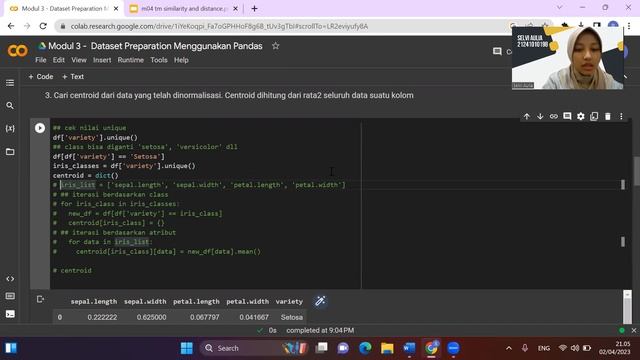The image size is (640, 360).
Task: Delete the cell with trash icon
Action: pyautogui.click(x=608, y=116)
